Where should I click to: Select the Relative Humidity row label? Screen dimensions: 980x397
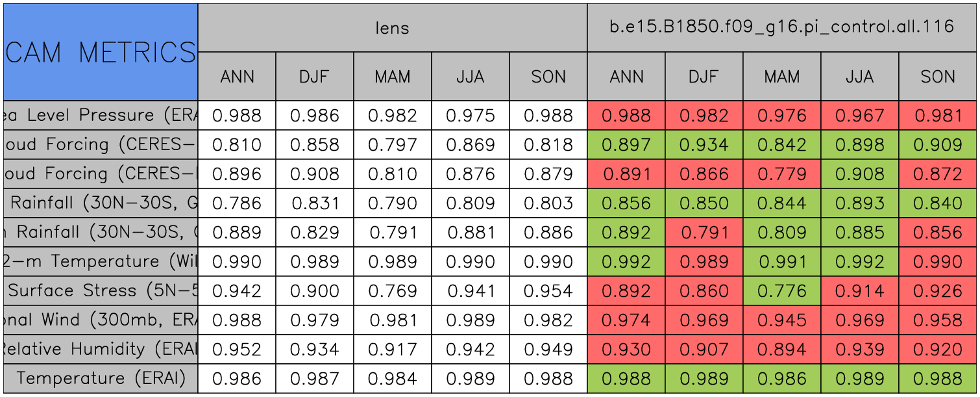point(101,350)
